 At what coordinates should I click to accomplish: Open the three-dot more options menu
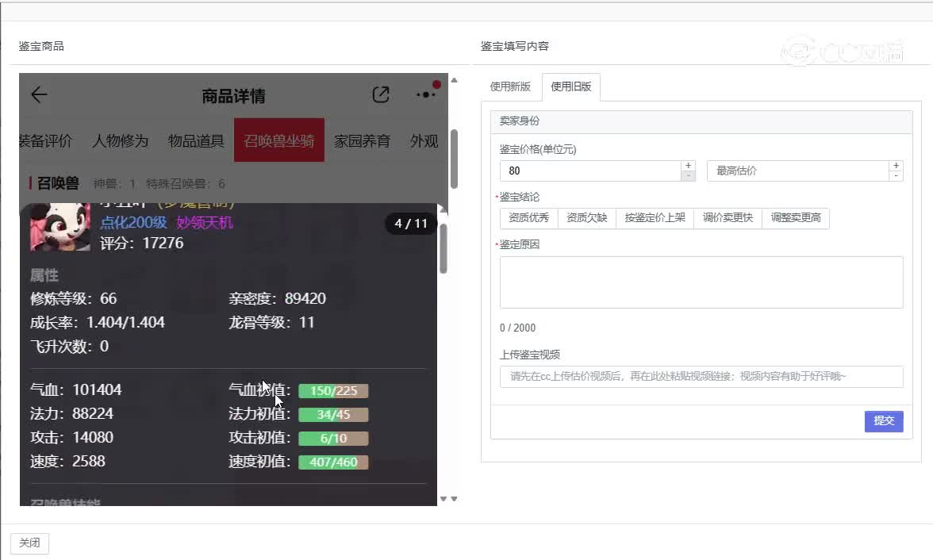[x=426, y=94]
